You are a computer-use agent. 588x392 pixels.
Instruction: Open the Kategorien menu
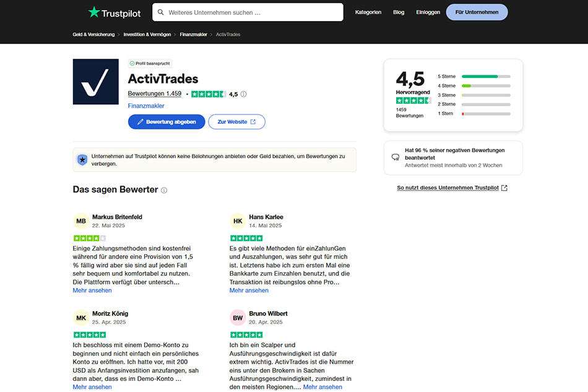pyautogui.click(x=368, y=12)
